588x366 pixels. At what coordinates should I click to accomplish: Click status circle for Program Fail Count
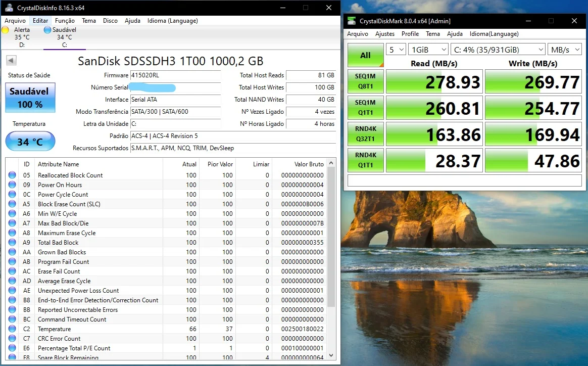tap(12, 262)
